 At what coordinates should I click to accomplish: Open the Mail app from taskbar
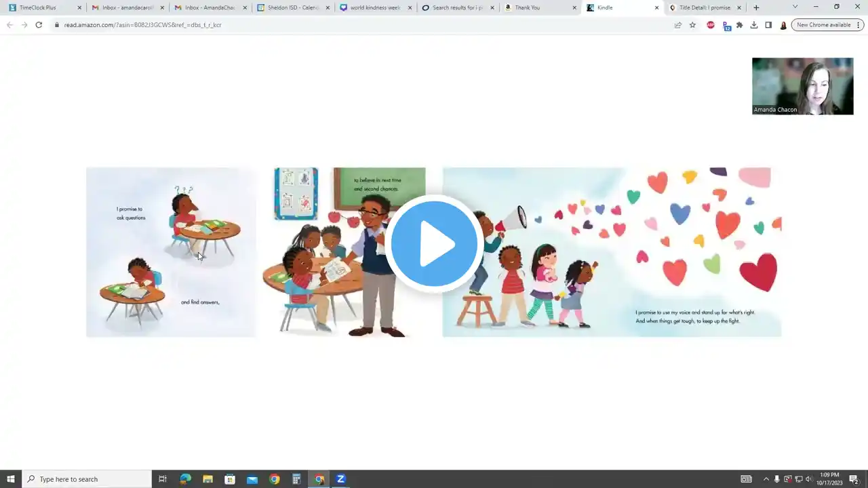252,479
